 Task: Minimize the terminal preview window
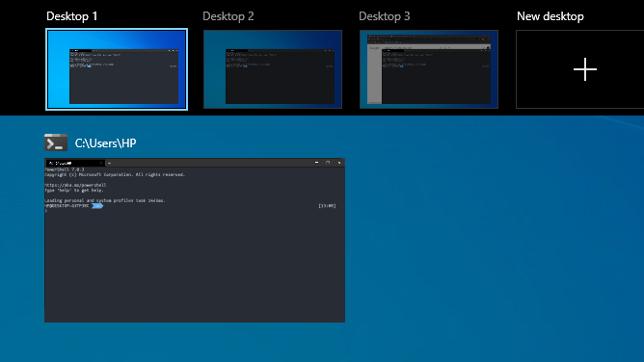tap(316, 163)
